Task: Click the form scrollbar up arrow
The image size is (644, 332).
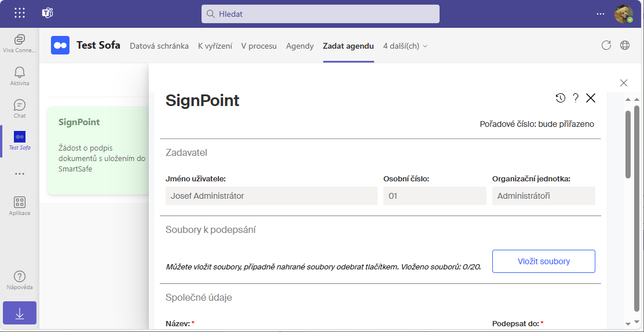Action: 628,100
